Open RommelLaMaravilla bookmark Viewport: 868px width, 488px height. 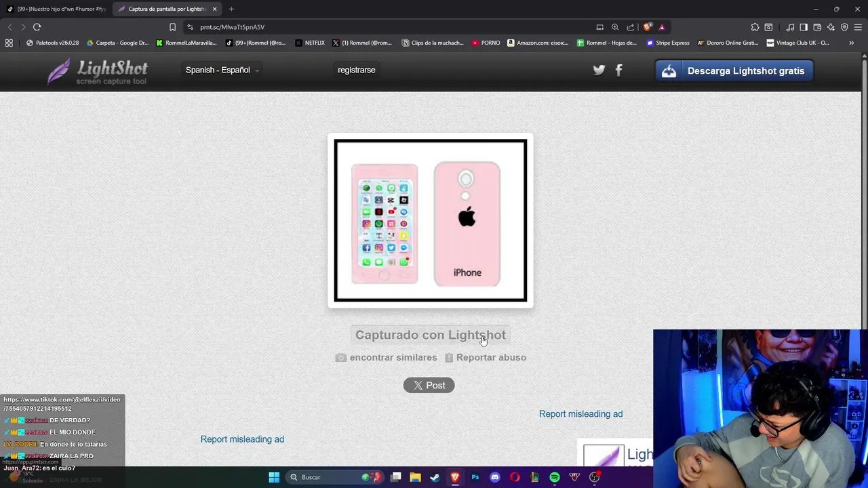pos(186,43)
